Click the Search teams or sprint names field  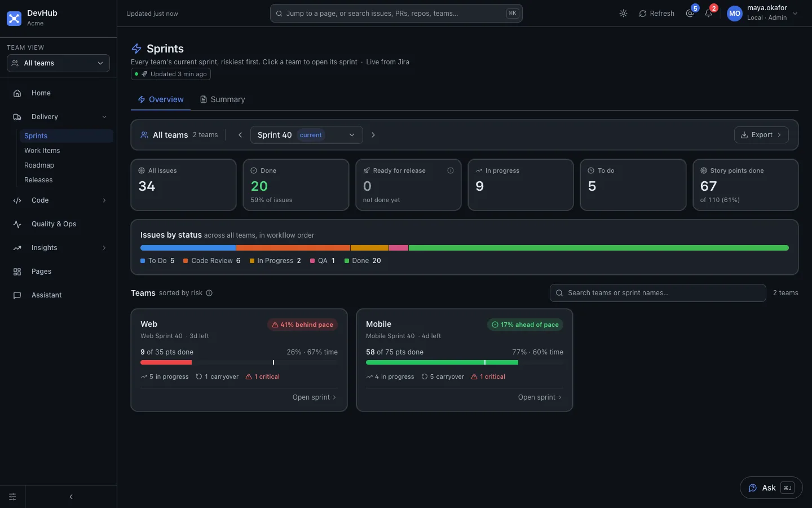point(657,293)
